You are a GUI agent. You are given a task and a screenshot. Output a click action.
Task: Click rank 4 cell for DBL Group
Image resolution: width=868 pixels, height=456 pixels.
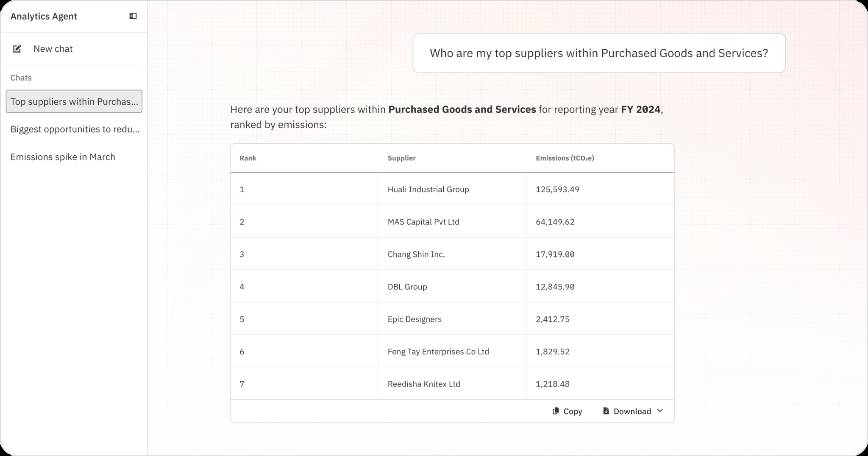point(304,286)
